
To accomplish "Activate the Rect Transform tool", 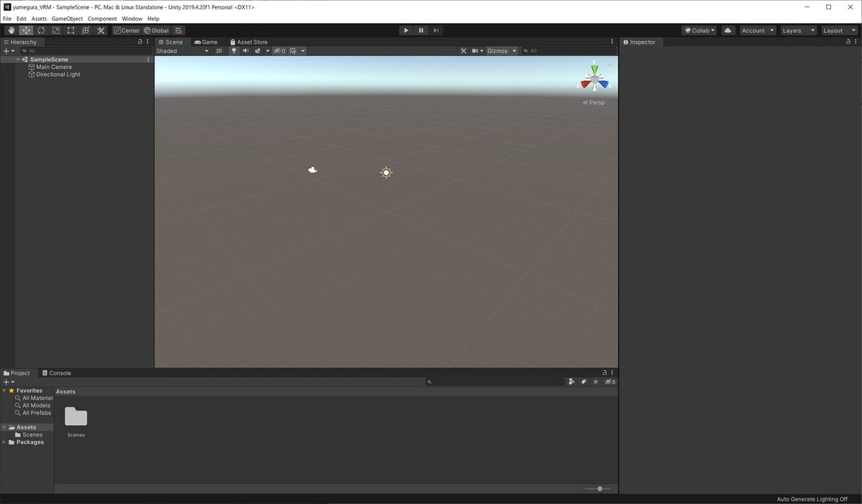I will click(70, 30).
